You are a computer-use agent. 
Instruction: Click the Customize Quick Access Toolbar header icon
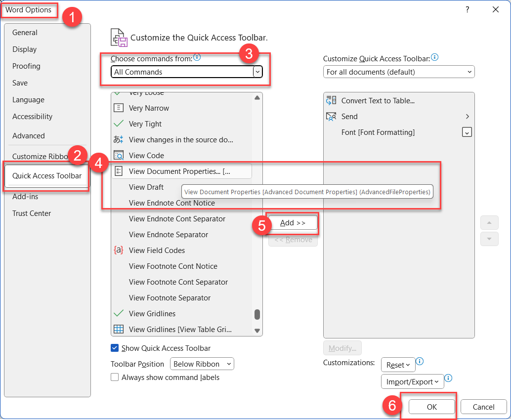(x=119, y=38)
